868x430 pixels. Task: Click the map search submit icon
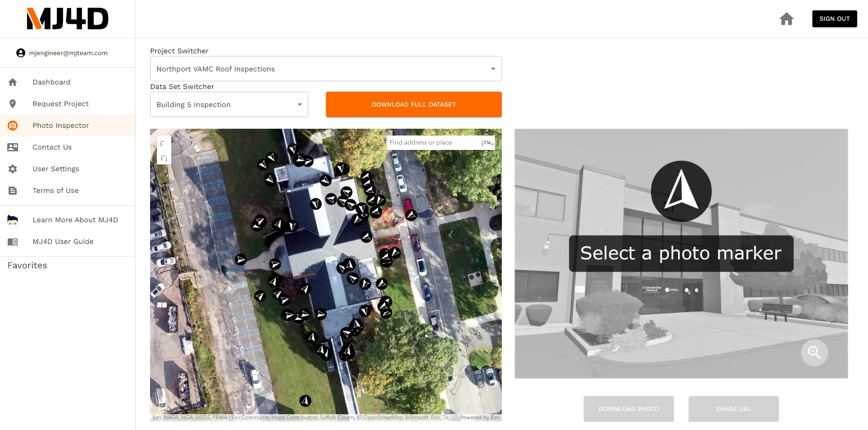[487, 143]
